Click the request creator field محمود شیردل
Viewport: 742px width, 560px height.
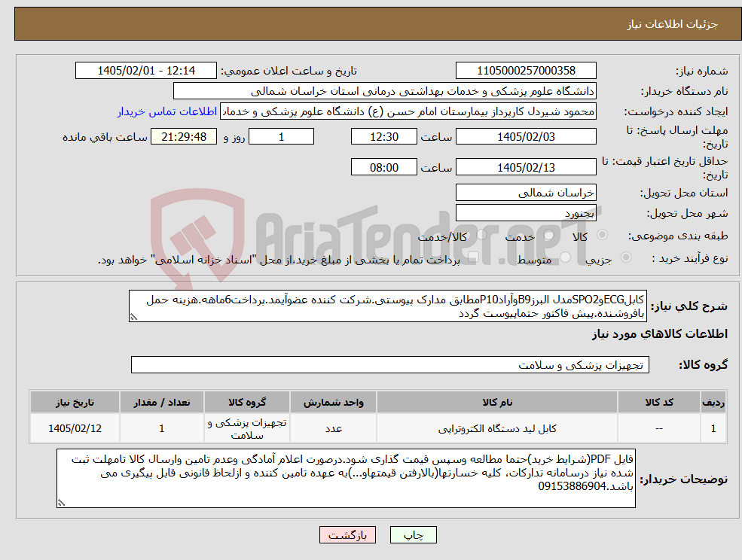(x=408, y=111)
